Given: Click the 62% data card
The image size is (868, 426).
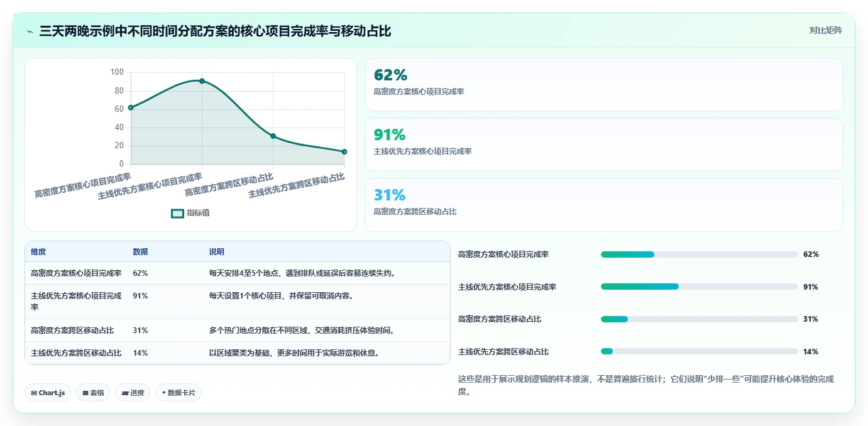Looking at the screenshot, I should coord(603,85).
